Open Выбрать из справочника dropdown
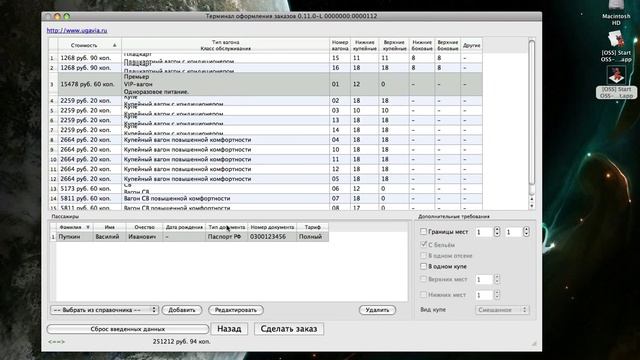 pyautogui.click(x=104, y=310)
